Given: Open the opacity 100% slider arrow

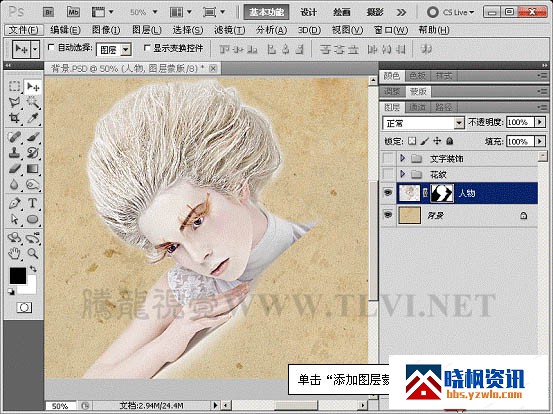Looking at the screenshot, I should click(540, 122).
